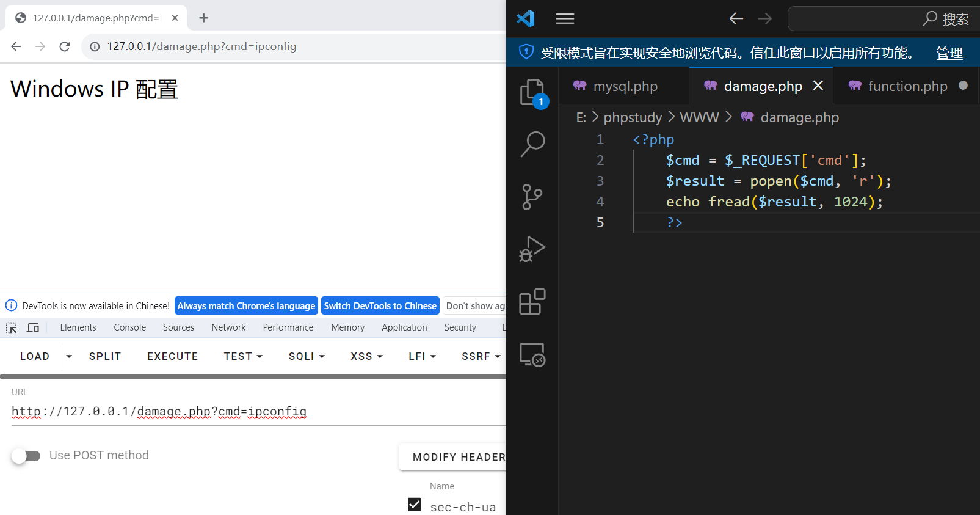
Task: Open the Performance tab in DevTools
Action: (x=288, y=327)
